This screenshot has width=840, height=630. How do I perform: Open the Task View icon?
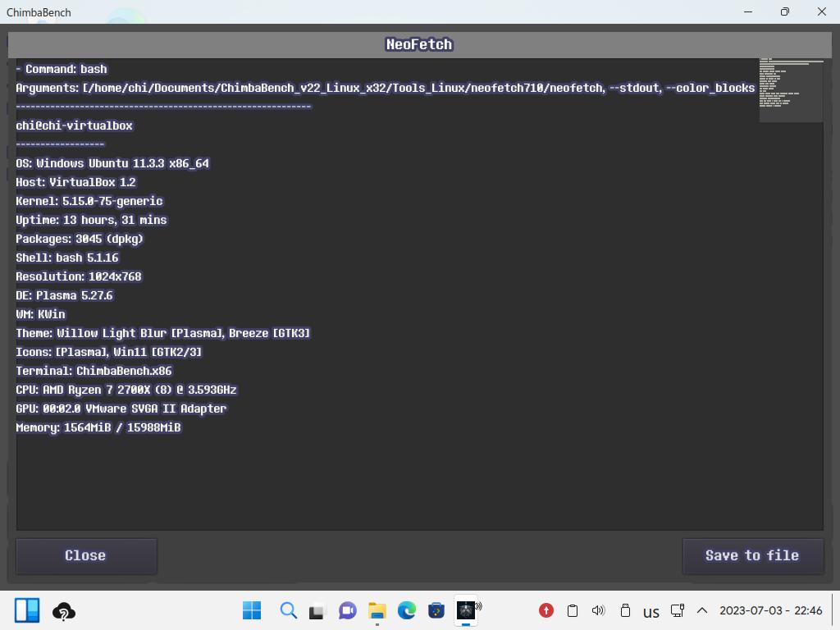click(x=317, y=610)
